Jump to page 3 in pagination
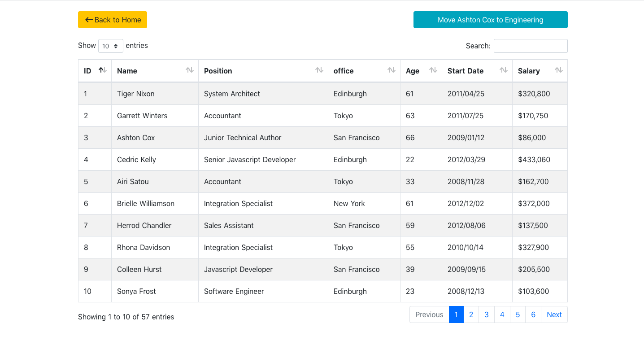 coord(487,314)
